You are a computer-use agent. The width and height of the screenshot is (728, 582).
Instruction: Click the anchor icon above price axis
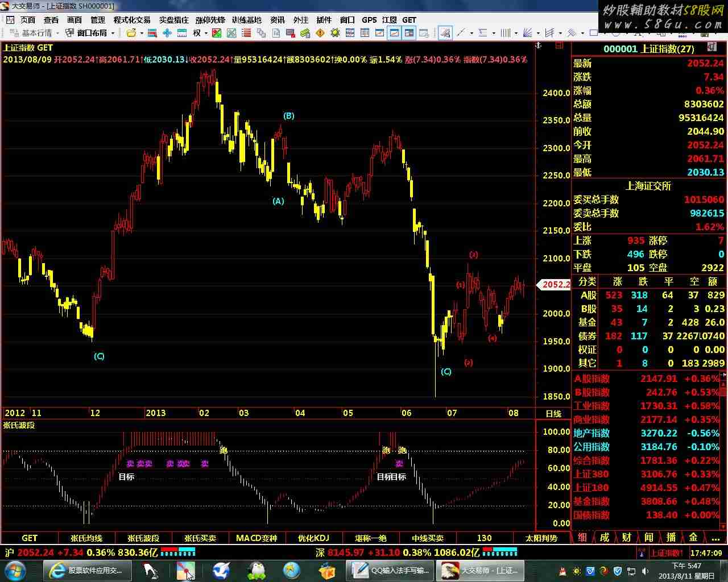[x=539, y=44]
